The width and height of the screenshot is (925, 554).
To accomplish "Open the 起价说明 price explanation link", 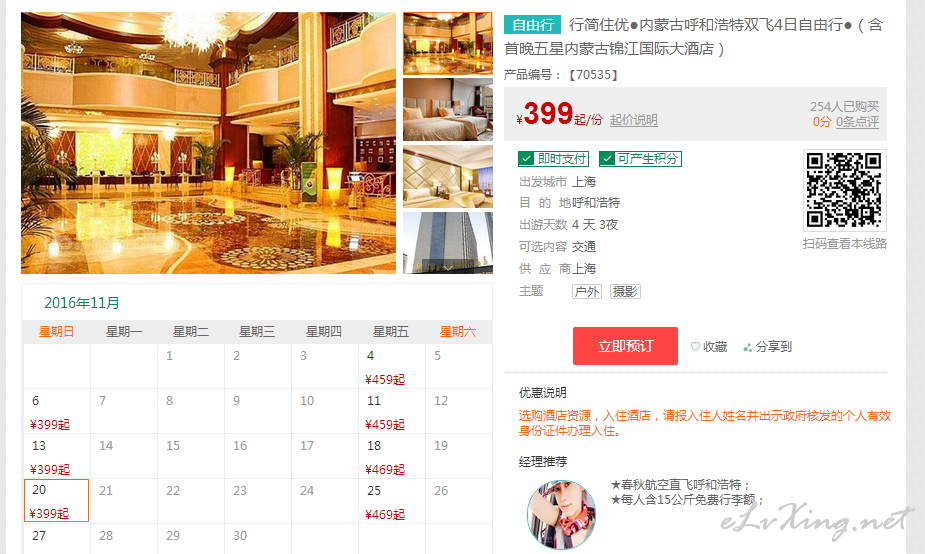I will coord(634,120).
